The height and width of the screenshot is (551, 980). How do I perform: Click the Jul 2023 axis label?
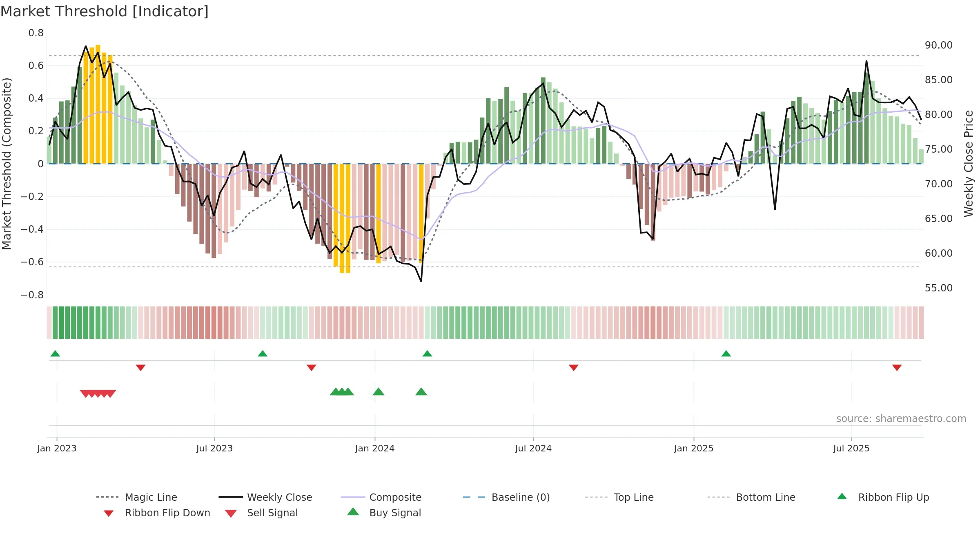click(214, 449)
